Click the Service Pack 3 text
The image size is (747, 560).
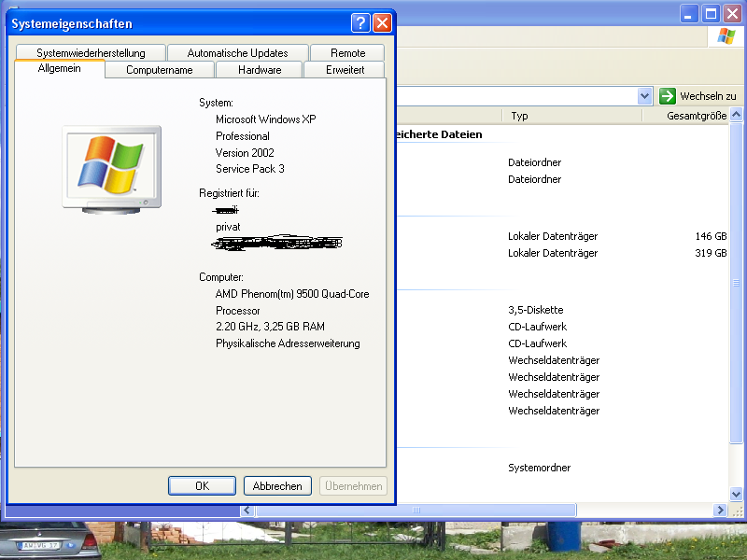(x=250, y=169)
